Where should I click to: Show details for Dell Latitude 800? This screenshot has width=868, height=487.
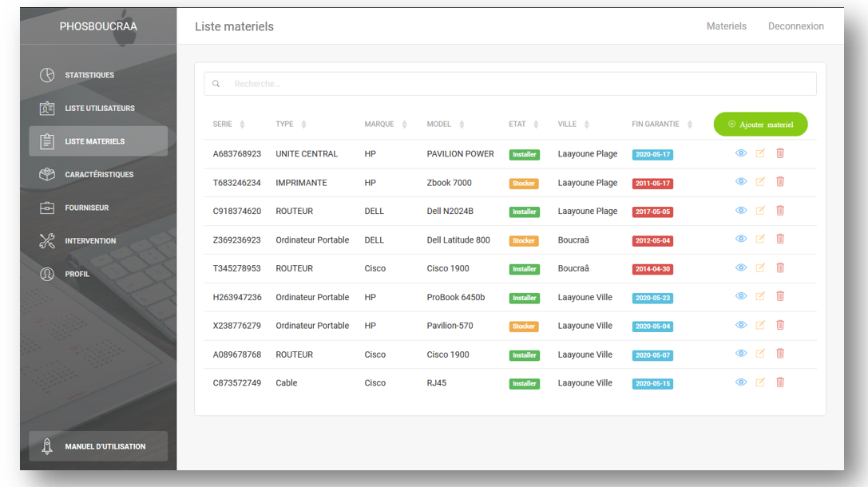[x=741, y=240]
